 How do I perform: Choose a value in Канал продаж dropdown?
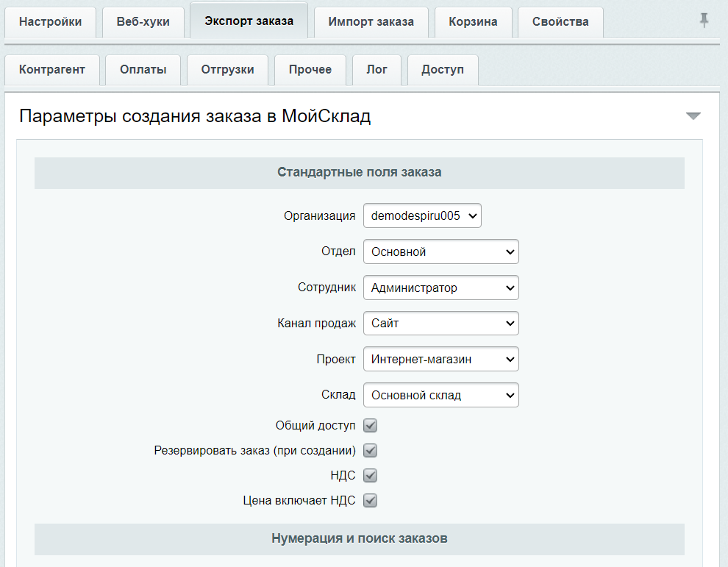coord(440,323)
